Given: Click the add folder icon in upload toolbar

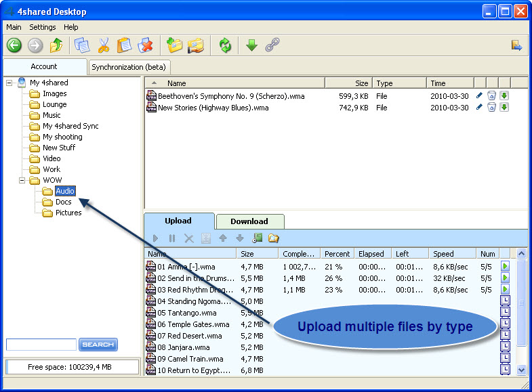Looking at the screenshot, I should pyautogui.click(x=274, y=238).
